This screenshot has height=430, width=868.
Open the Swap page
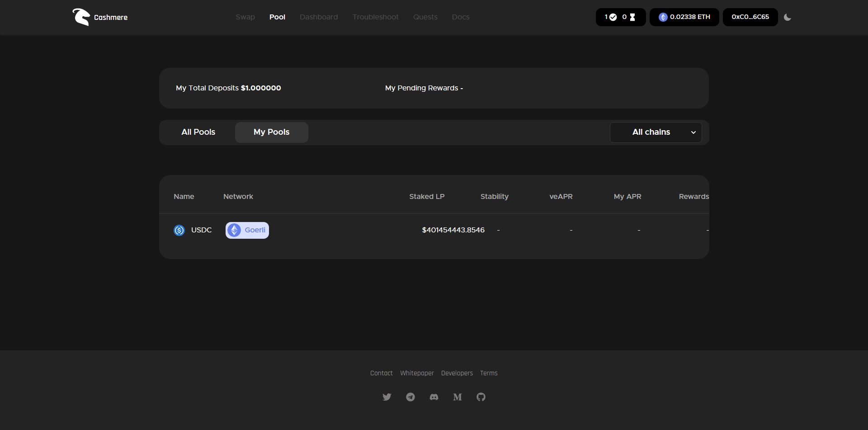point(245,17)
